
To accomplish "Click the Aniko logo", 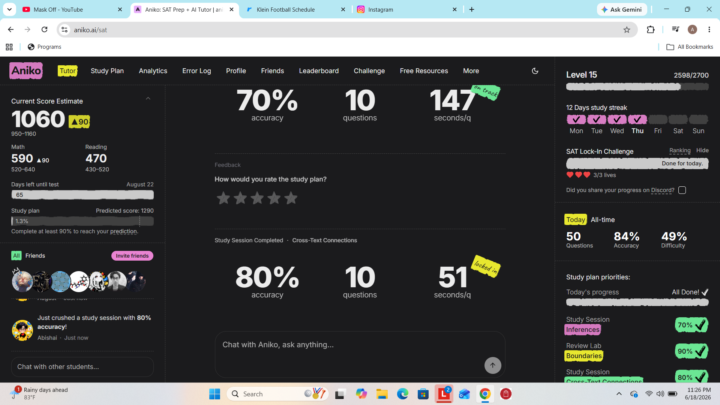I will pos(26,71).
